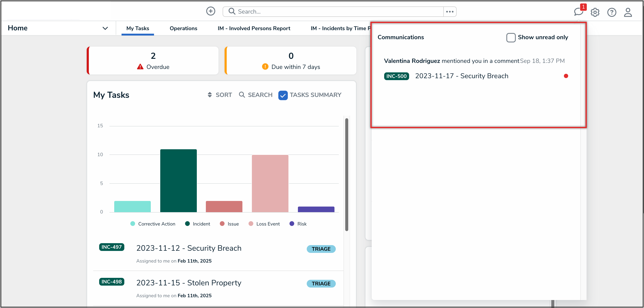Screen dimensions: 644x308
Task: Uncheck the Tasks Summary checkbox
Action: click(x=283, y=95)
